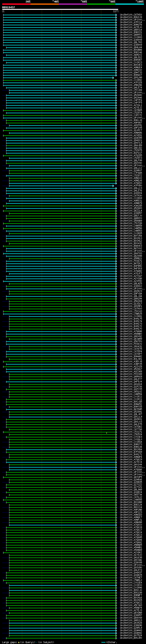Select label UniRef100_P93671

pos(131,261)
